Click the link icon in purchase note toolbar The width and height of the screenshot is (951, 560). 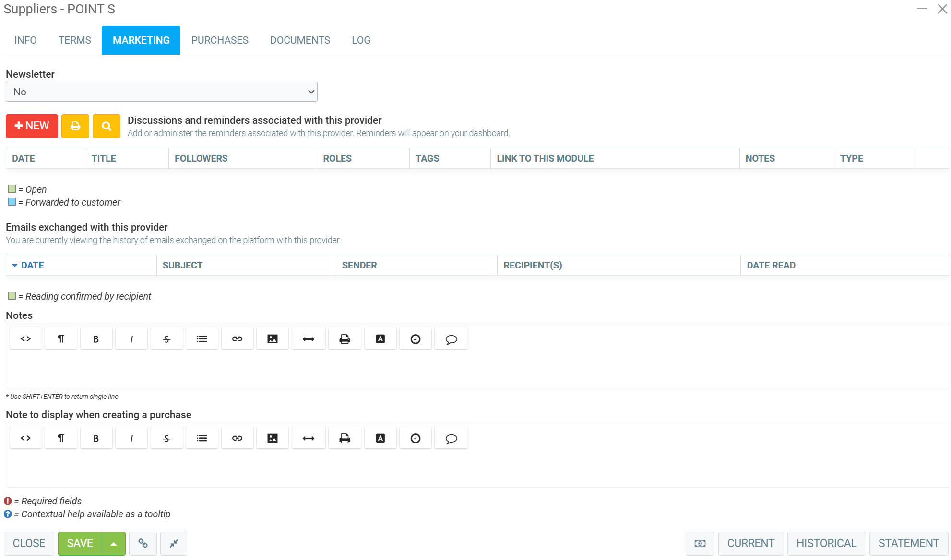[237, 438]
